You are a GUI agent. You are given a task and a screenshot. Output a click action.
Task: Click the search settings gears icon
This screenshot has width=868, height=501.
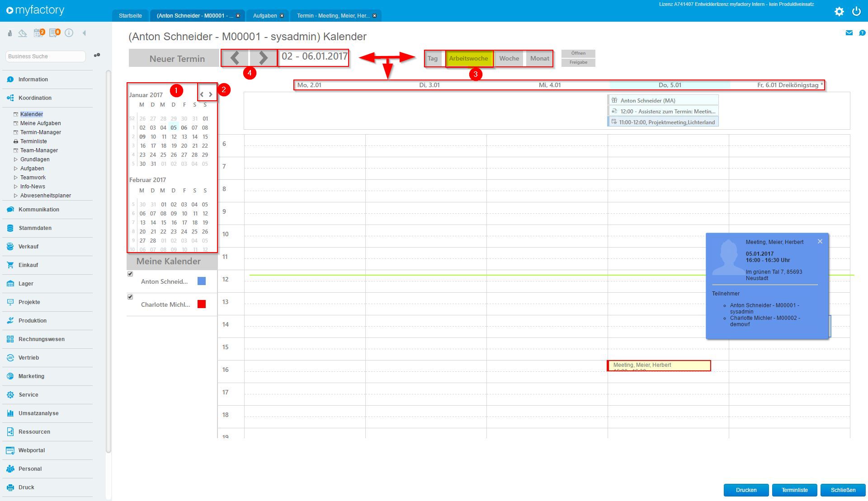(x=97, y=55)
